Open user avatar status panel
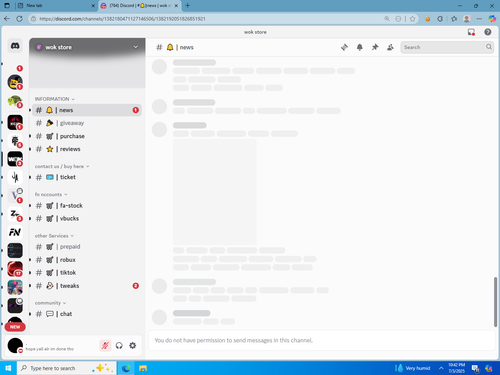 [15, 346]
